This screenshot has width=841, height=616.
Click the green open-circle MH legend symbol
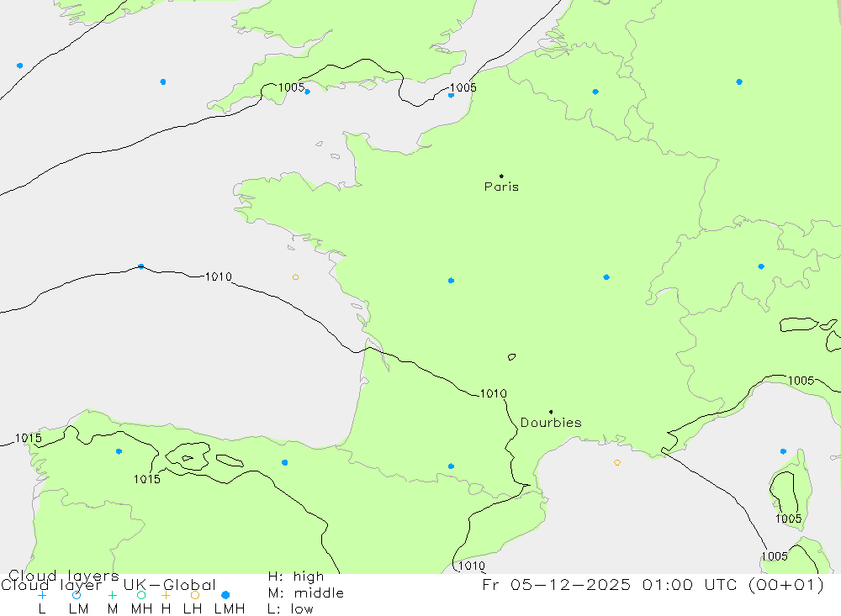[141, 595]
